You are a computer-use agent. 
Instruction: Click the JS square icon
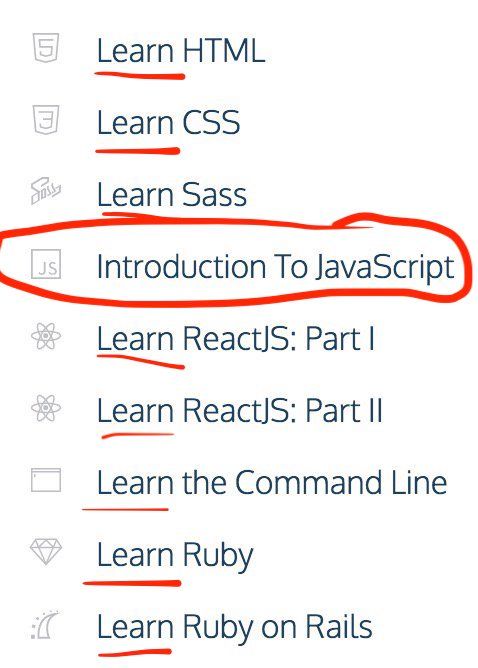(x=46, y=264)
